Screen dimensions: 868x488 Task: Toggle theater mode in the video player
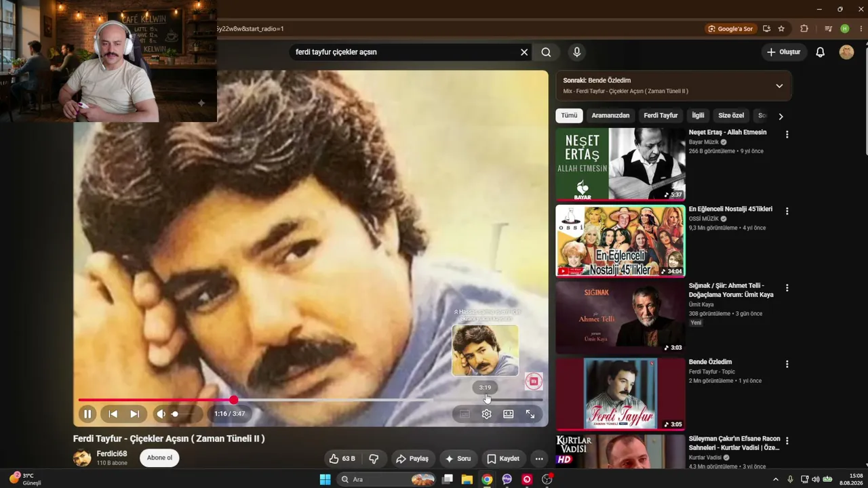tap(509, 414)
